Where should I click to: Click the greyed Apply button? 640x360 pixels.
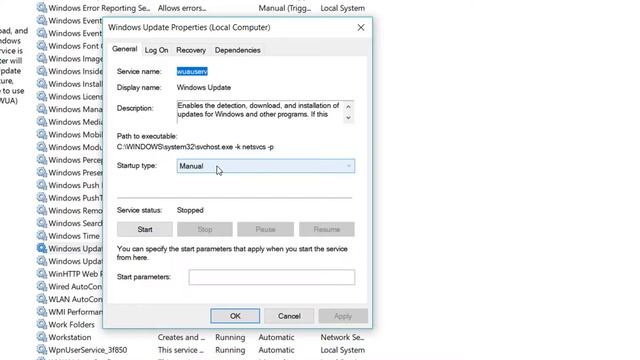[343, 316]
